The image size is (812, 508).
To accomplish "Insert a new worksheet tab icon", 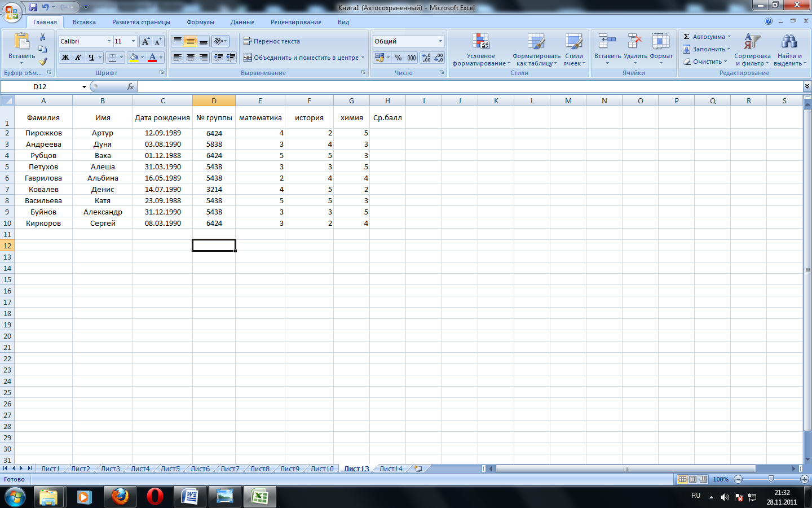I will pos(418,468).
